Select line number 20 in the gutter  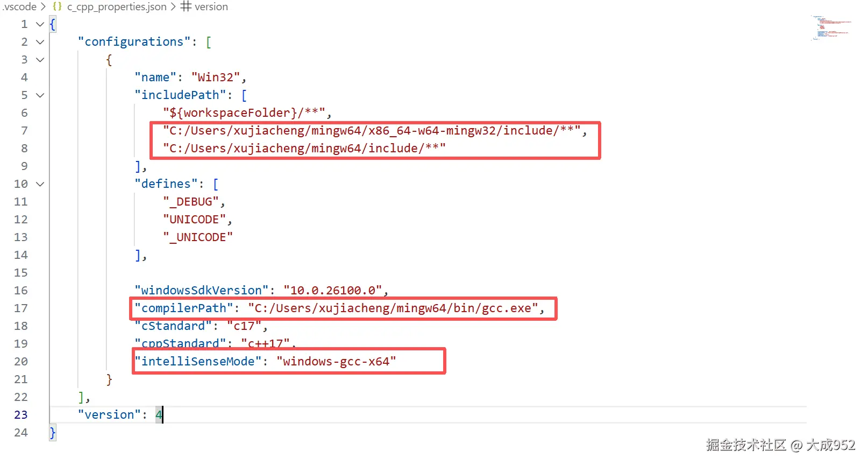(21, 362)
